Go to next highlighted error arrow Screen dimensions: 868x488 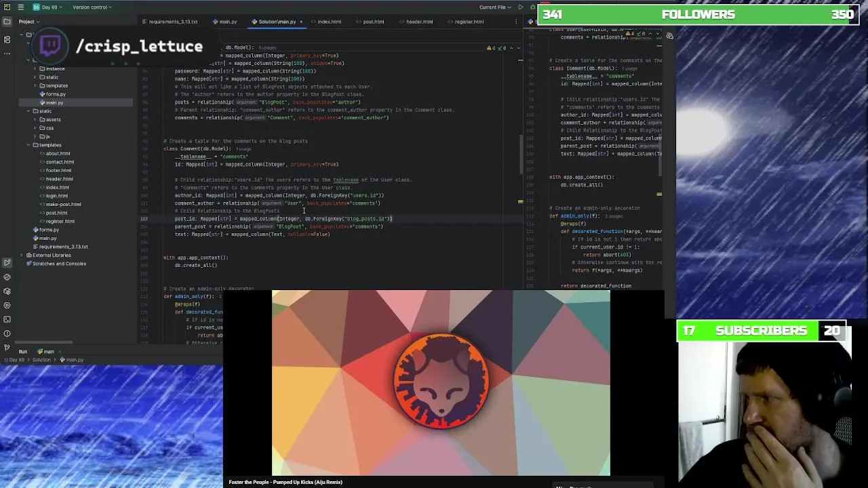(x=518, y=48)
